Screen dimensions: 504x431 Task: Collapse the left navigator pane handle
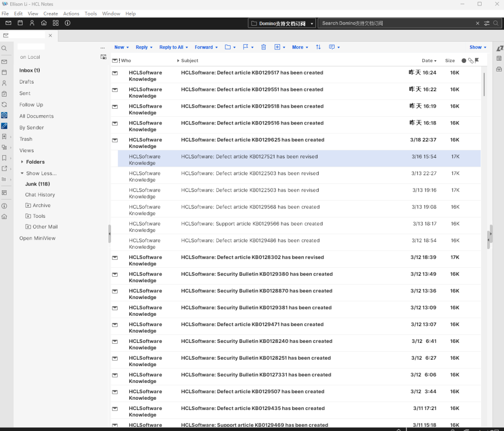(110, 234)
